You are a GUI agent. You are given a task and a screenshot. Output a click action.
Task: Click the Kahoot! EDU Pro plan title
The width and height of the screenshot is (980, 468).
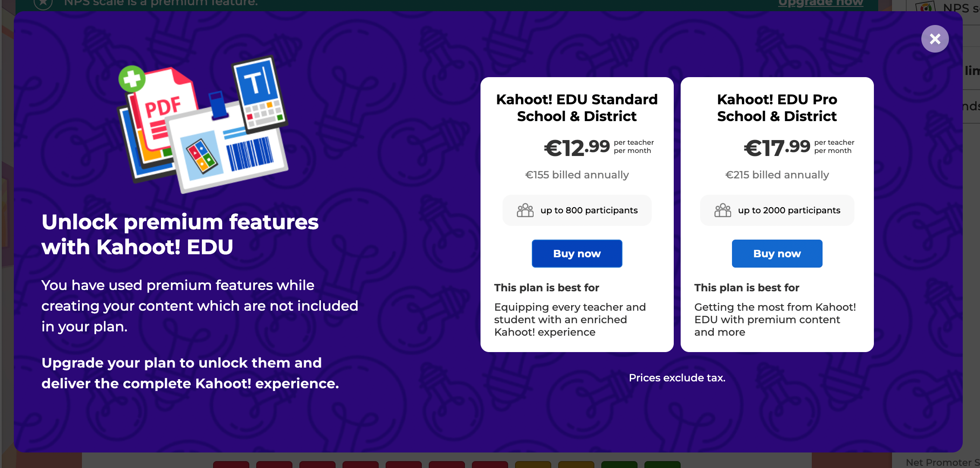[777, 108]
